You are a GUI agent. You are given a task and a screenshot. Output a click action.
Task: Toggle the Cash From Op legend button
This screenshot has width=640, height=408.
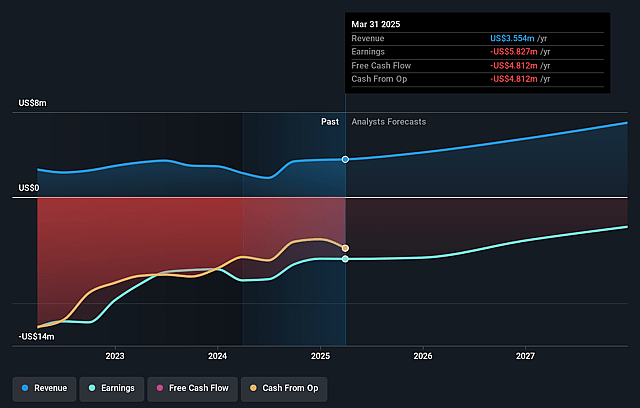tap(284, 388)
